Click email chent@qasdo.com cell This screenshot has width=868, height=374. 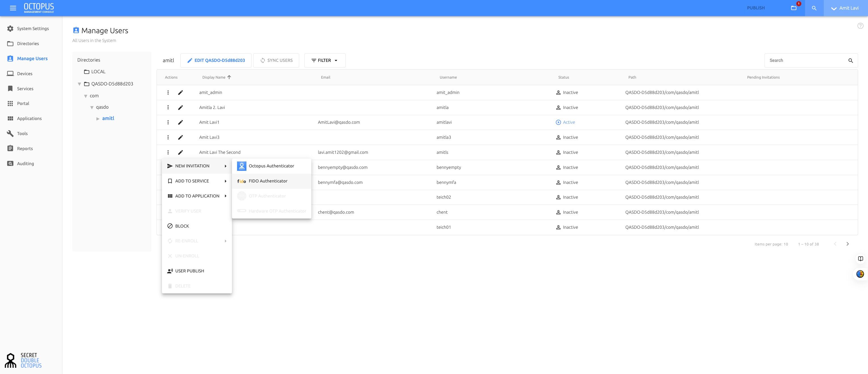336,212
